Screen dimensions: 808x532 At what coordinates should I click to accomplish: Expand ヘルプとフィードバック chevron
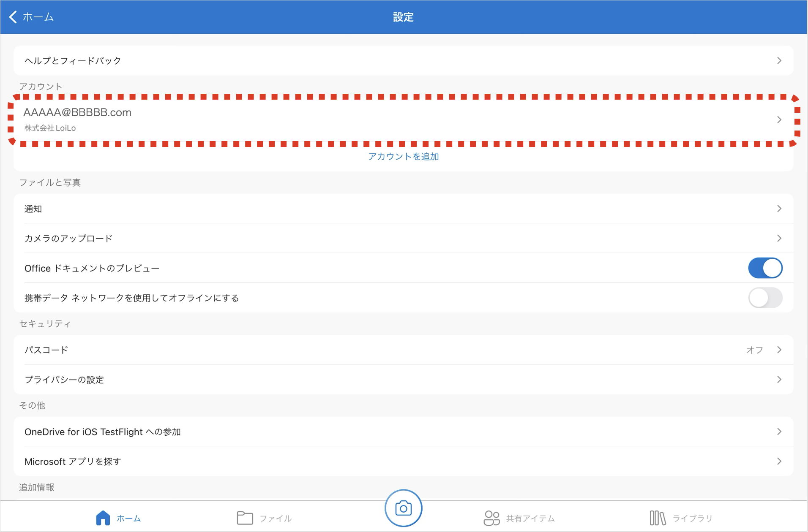(779, 61)
